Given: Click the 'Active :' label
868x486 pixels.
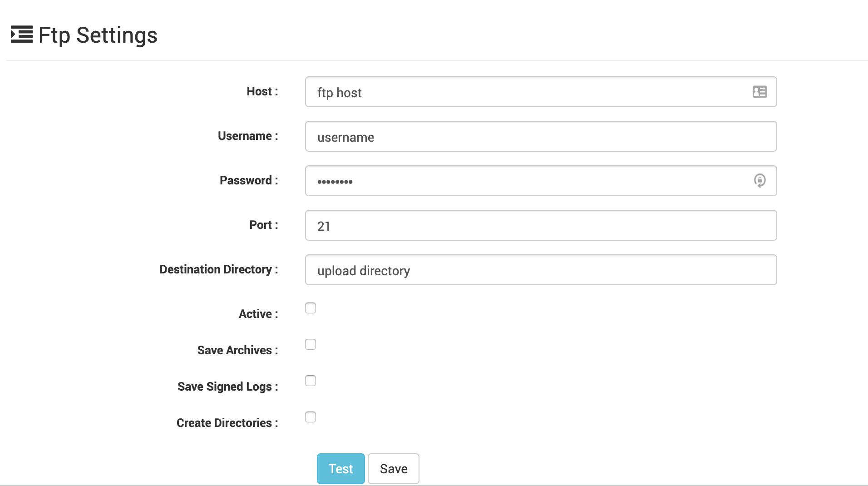Looking at the screenshot, I should click(x=258, y=314).
